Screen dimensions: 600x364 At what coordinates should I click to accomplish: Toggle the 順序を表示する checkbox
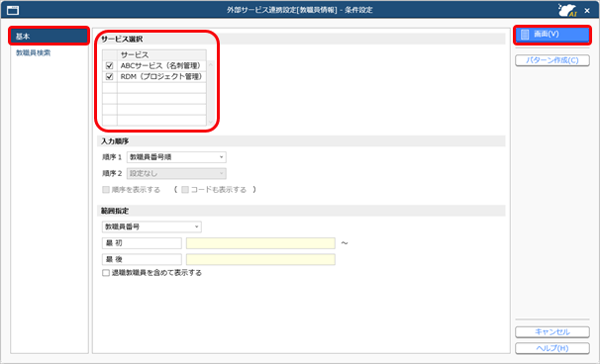pyautogui.click(x=106, y=190)
